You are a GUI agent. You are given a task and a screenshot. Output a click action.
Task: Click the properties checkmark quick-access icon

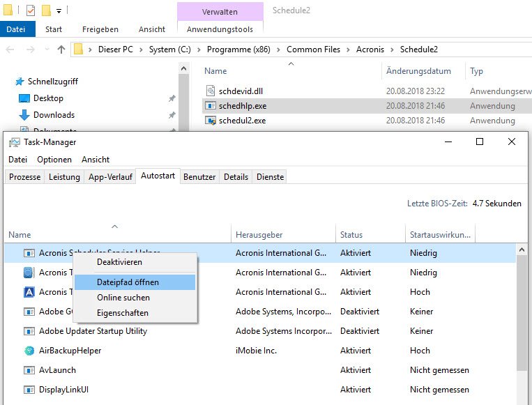pos(31,10)
